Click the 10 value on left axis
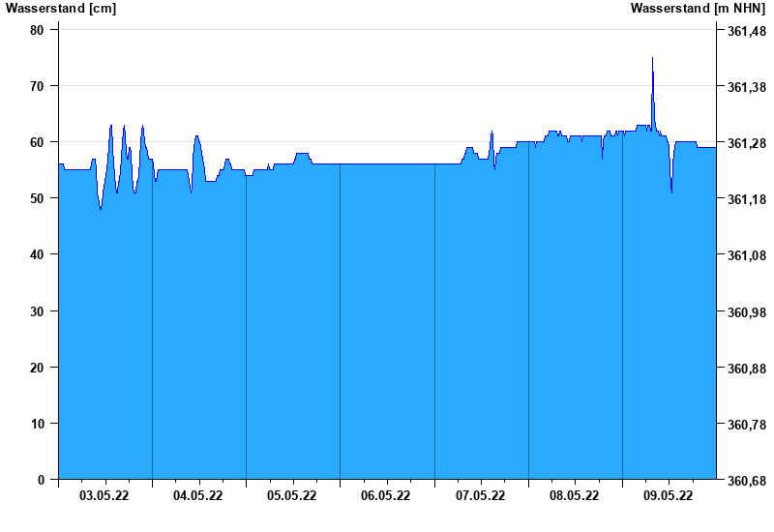Image resolution: width=774 pixels, height=532 pixels. 37,424
